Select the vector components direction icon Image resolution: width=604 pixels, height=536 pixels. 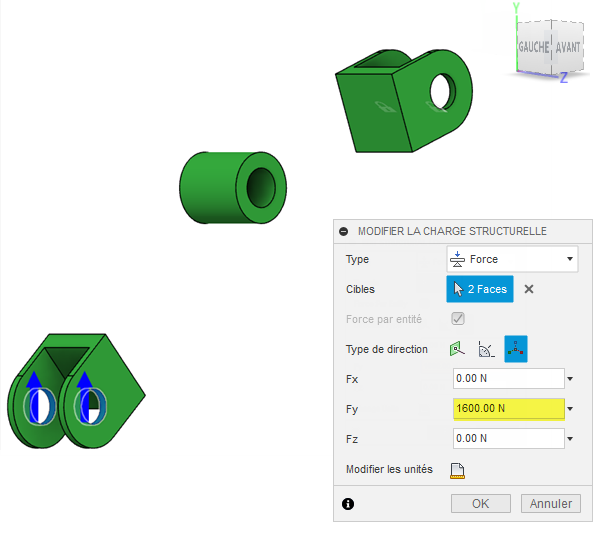[x=515, y=349]
